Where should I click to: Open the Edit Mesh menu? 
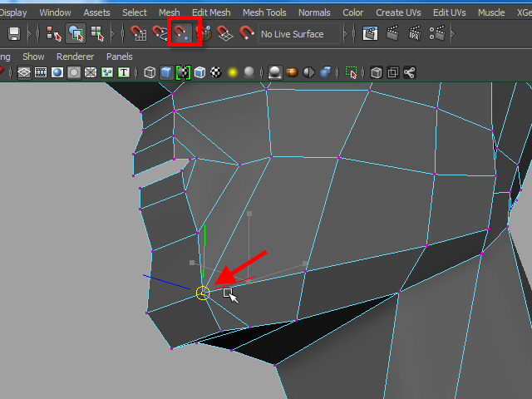[x=211, y=13]
